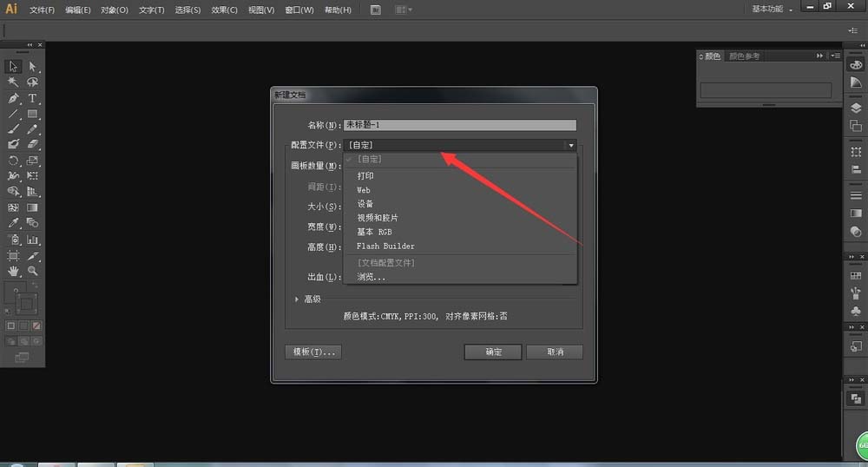This screenshot has height=467, width=868.
Task: Open the Pathfinder panel icon in dock
Action: coord(856,398)
